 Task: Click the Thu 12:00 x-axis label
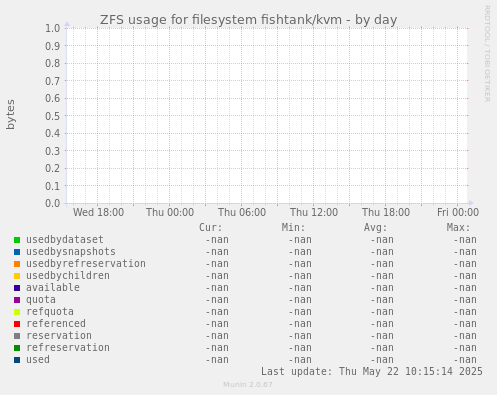point(314,212)
